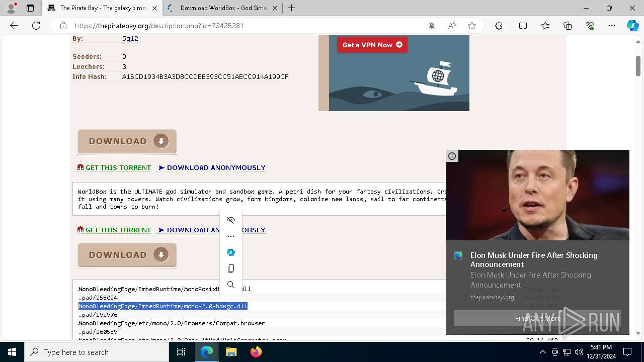Open browser extensions puzzle icon
This screenshot has width=644, height=362.
pyautogui.click(x=499, y=26)
